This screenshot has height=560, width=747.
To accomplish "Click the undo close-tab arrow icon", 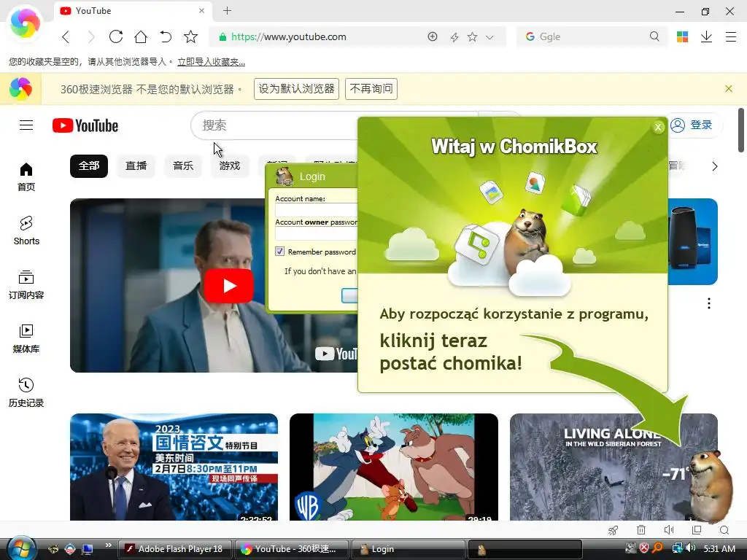I will [x=166, y=36].
